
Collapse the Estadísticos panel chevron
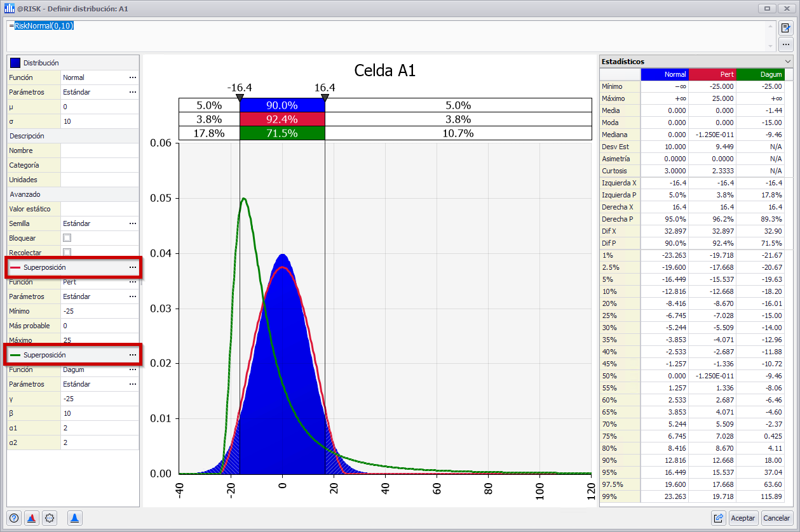click(x=788, y=62)
